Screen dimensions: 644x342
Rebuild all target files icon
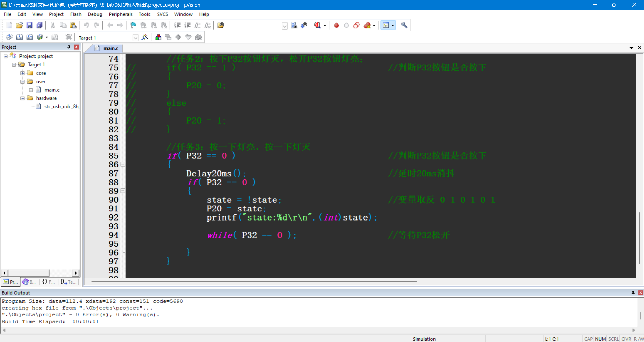[x=30, y=37]
